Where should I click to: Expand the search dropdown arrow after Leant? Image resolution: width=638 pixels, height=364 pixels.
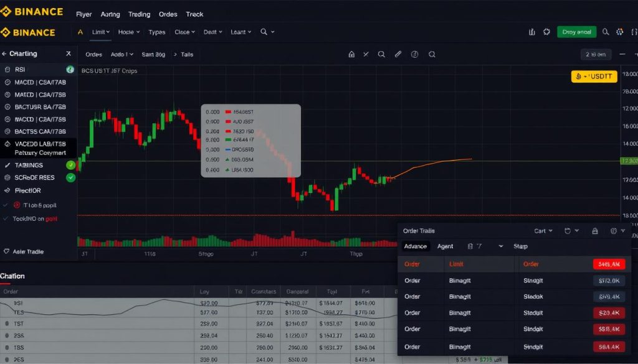tap(273, 32)
